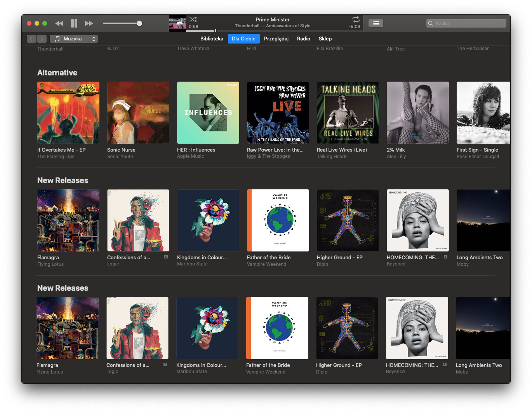532x412 pixels.
Task: Toggle repeat mode
Action: coord(356,19)
